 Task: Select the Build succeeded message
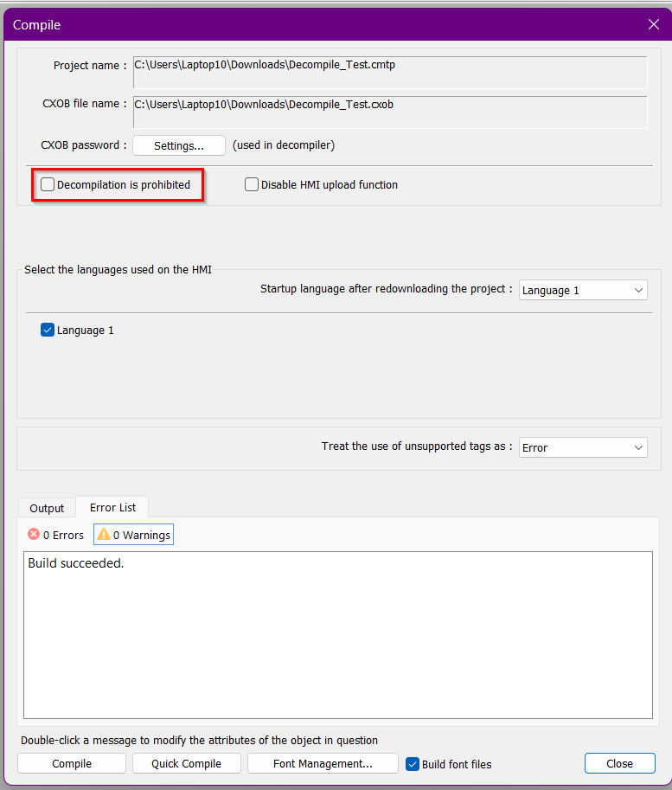pyautogui.click(x=76, y=563)
